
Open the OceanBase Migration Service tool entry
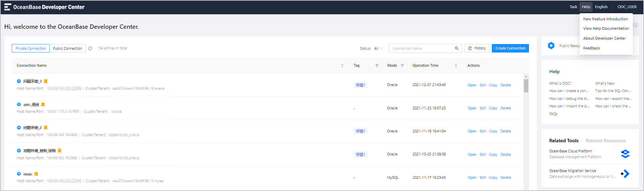tap(590, 174)
